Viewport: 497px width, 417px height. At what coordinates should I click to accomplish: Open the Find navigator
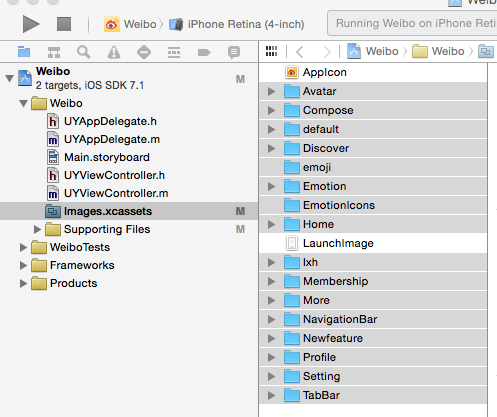tap(84, 52)
